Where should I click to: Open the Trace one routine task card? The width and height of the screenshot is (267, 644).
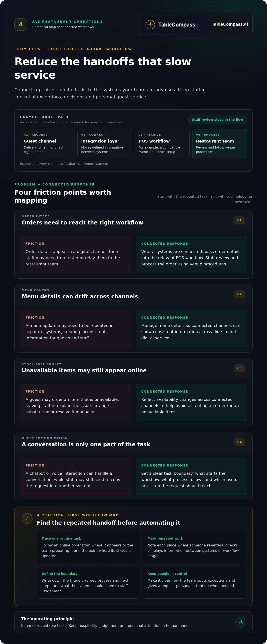coord(88,548)
